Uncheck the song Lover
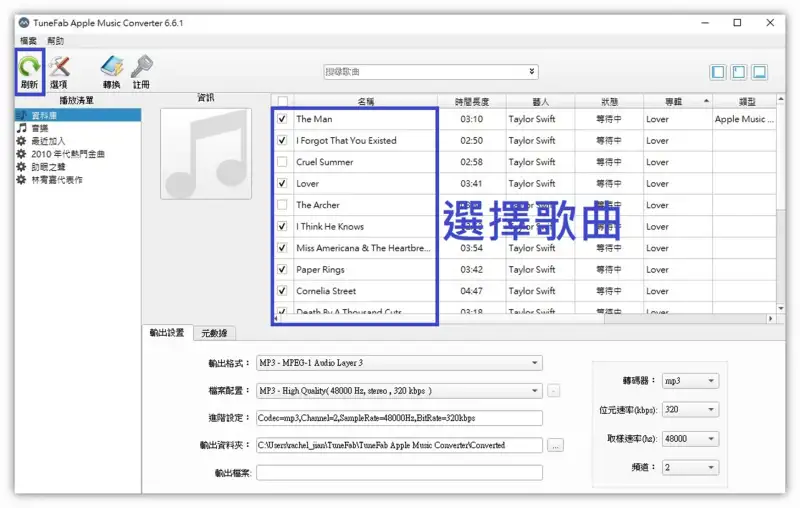Viewport: 800px width, 508px height. click(x=282, y=183)
